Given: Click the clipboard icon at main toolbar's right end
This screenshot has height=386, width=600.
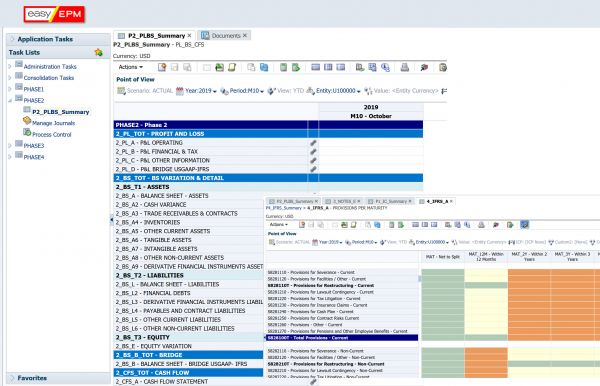Looking at the screenshot, I should pyautogui.click(x=443, y=67).
